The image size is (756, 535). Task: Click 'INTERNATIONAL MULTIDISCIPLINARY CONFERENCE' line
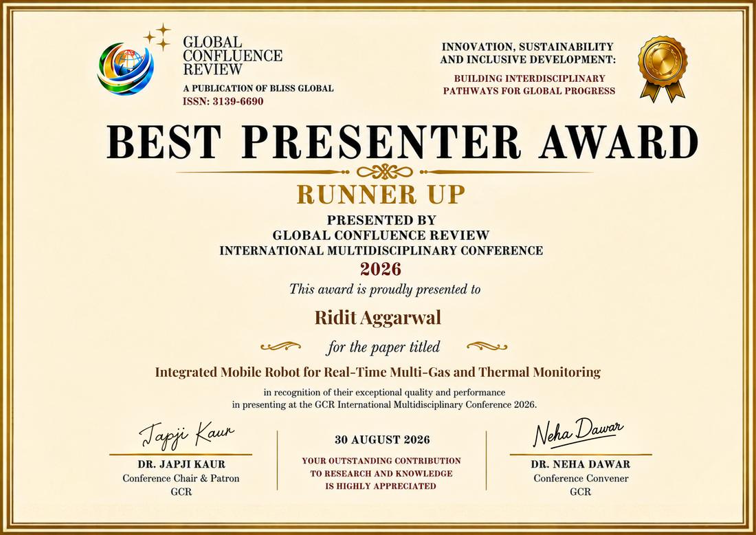(381, 251)
